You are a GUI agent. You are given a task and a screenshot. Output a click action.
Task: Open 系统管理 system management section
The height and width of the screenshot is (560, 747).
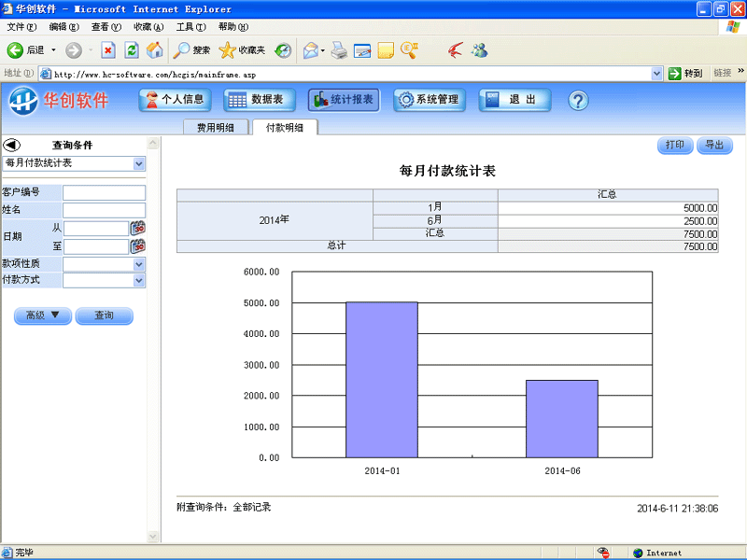point(430,100)
